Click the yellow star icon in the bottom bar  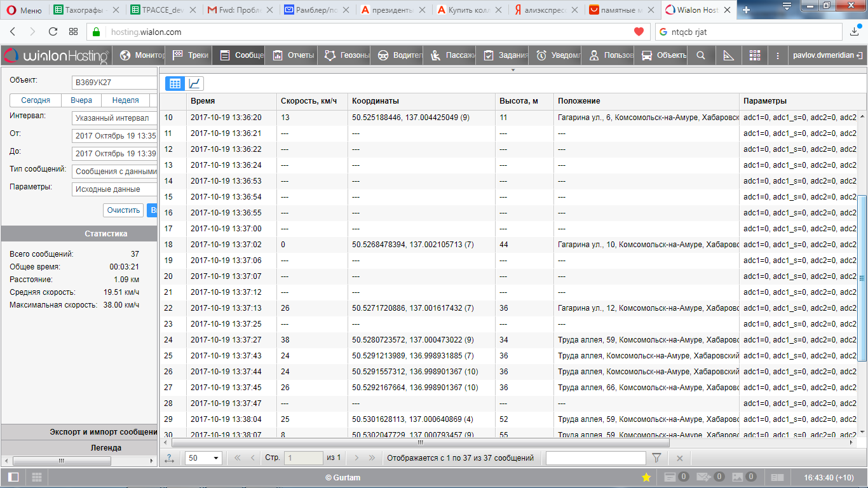coord(646,477)
